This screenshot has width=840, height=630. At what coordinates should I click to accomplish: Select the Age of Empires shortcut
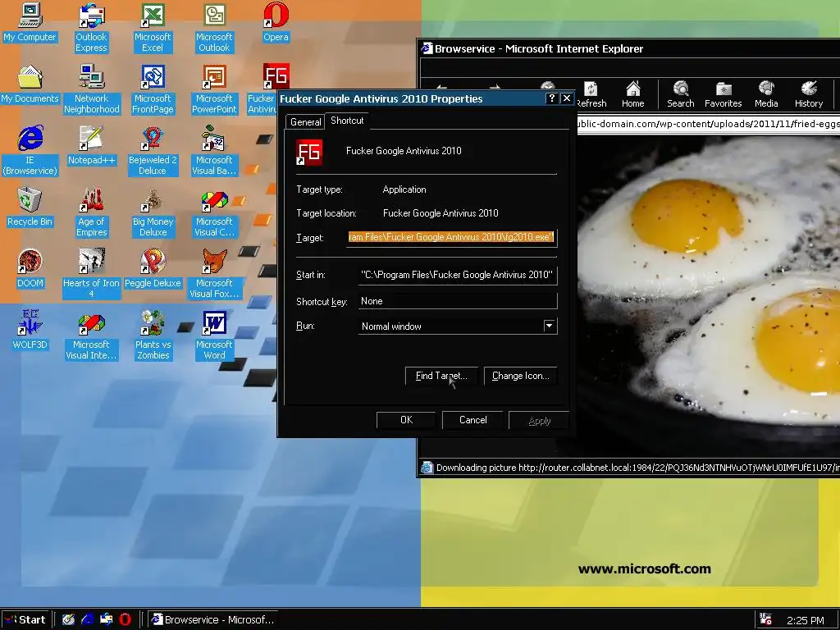point(91,212)
